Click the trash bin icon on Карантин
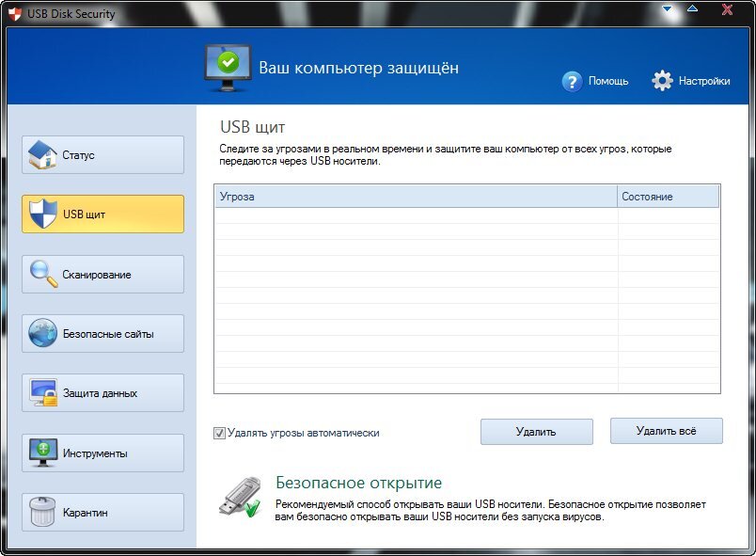This screenshot has width=756, height=556. pyautogui.click(x=42, y=512)
